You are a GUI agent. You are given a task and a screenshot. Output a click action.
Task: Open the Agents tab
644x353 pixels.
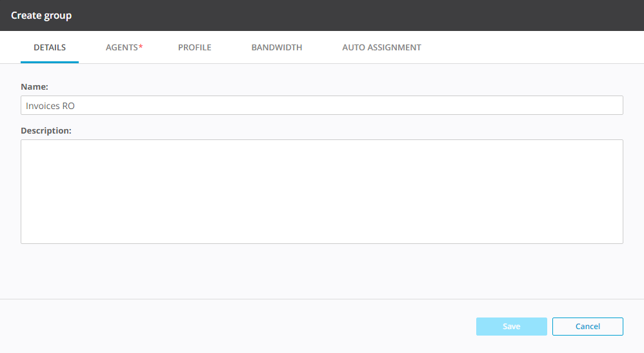pos(122,48)
